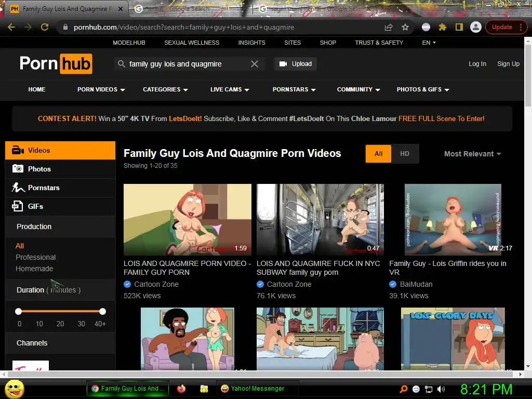Screen dimensions: 532x399
Task: Open MODELHUB in the top menu
Action: 129,43
